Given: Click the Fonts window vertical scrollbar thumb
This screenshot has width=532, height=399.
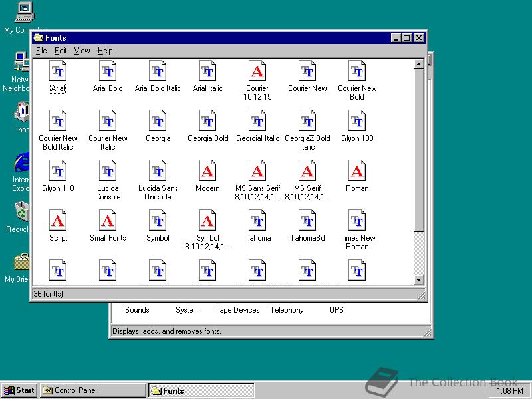Looking at the screenshot, I should click(419, 150).
